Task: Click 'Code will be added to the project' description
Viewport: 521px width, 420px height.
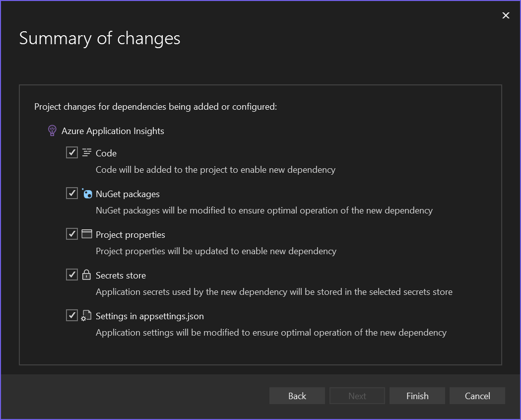Action: (215, 170)
